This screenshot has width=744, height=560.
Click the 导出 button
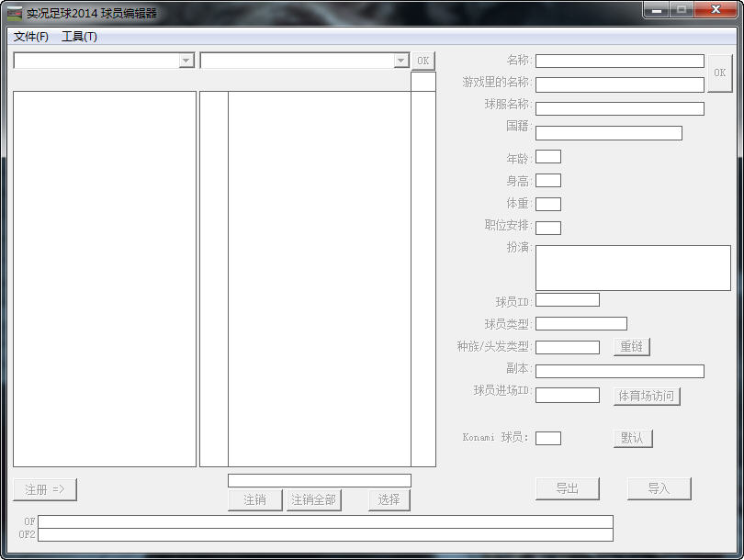click(x=568, y=488)
